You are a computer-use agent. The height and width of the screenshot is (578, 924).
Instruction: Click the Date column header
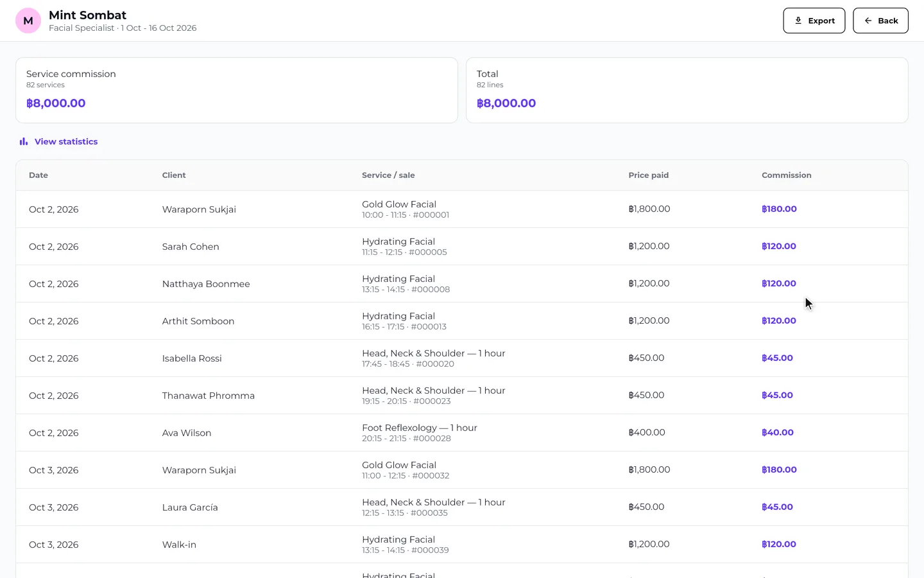click(38, 175)
